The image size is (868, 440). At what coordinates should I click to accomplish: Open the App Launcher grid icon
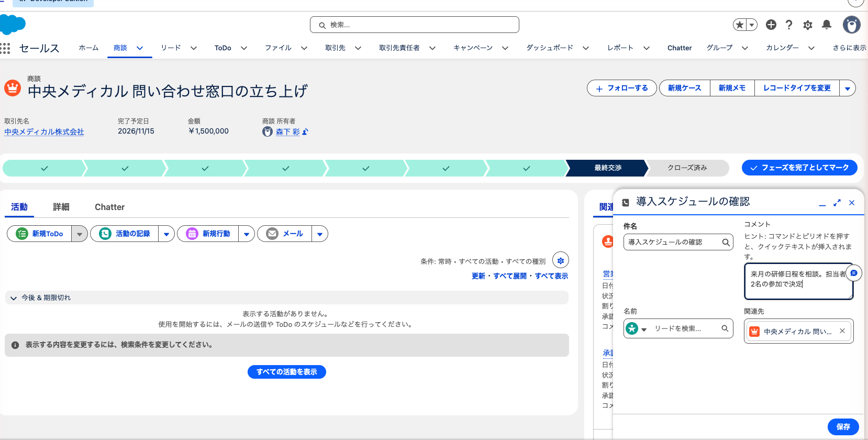[x=5, y=48]
